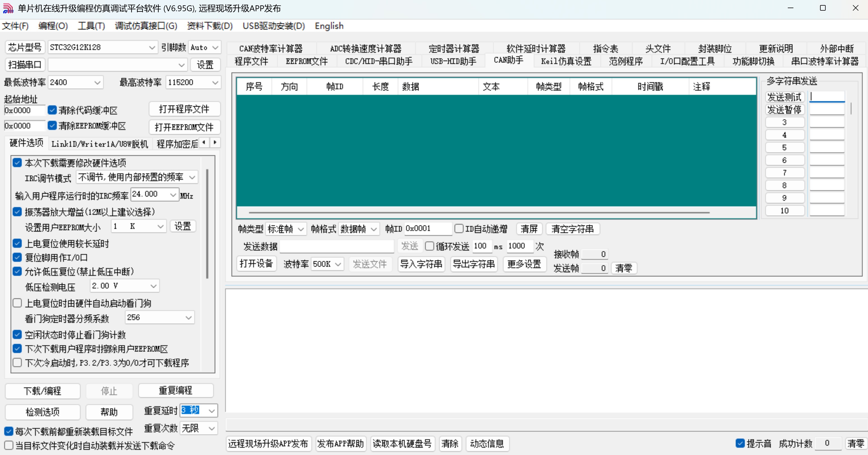Click the 帧ID column header
The image size is (868, 455).
pos(335,87)
